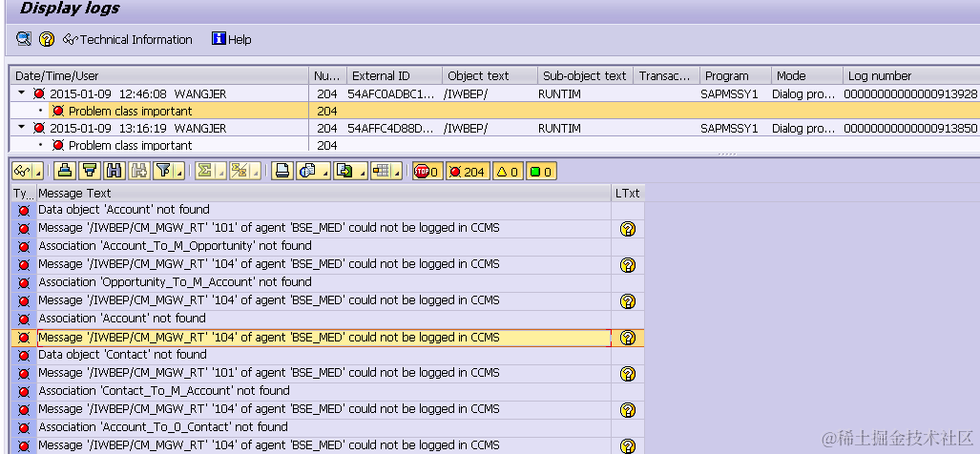Click log number 00000000000000913928 cell

click(910, 93)
